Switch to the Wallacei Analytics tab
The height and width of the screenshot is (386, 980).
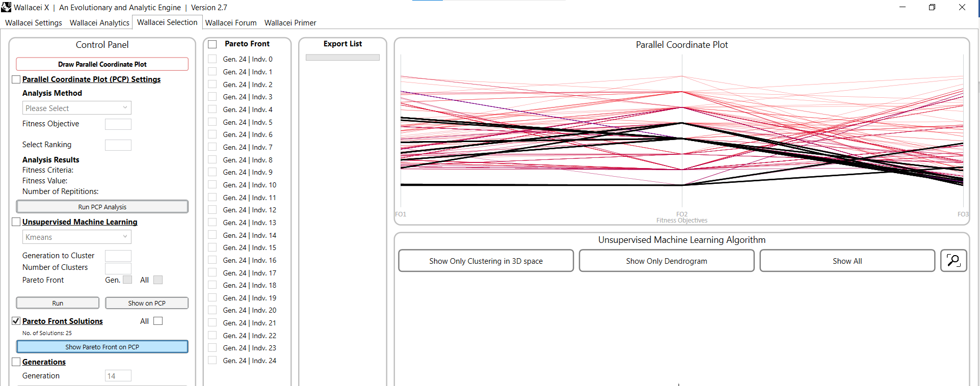[x=99, y=23]
